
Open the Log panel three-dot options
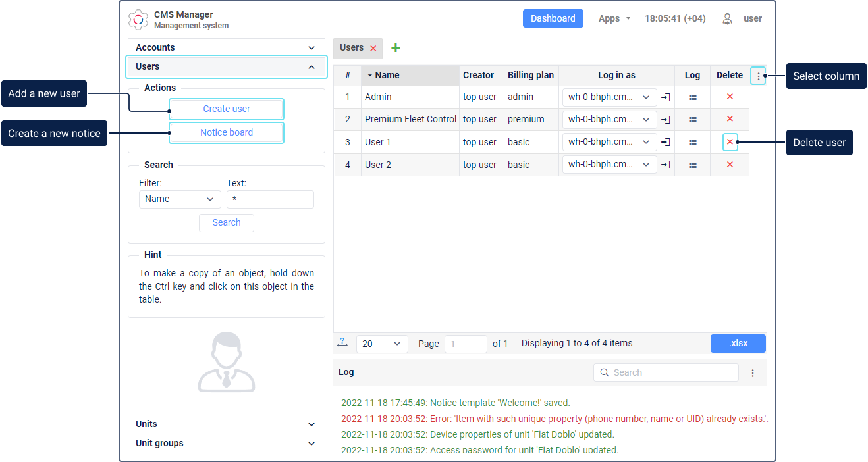tap(753, 373)
